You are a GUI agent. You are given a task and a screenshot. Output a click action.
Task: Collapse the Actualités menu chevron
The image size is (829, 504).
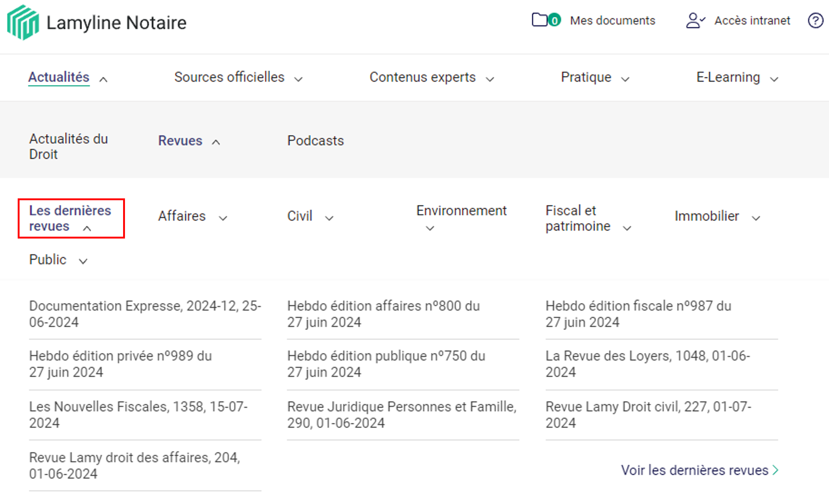point(104,80)
